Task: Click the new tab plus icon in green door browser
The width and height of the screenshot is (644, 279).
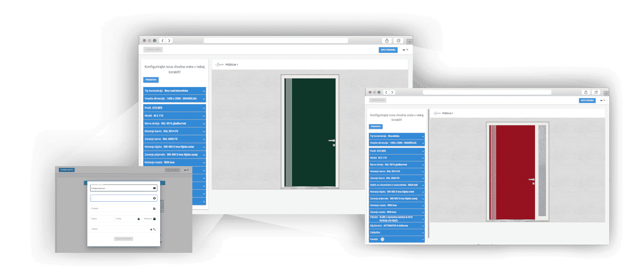Action: click(410, 42)
